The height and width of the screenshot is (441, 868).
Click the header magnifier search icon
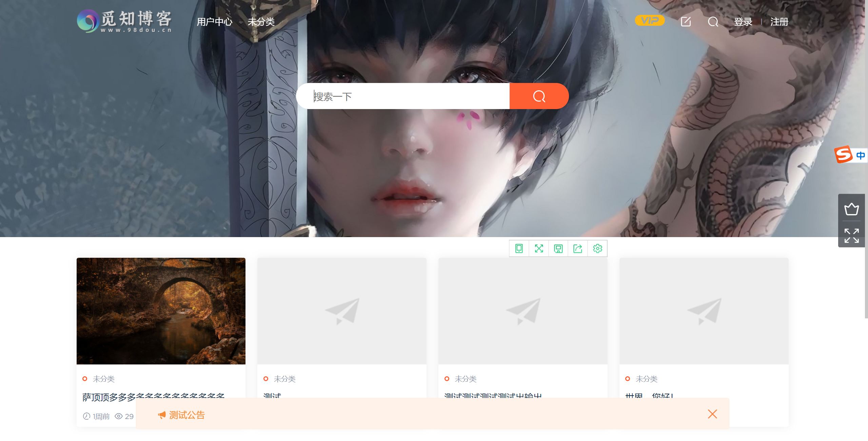713,22
